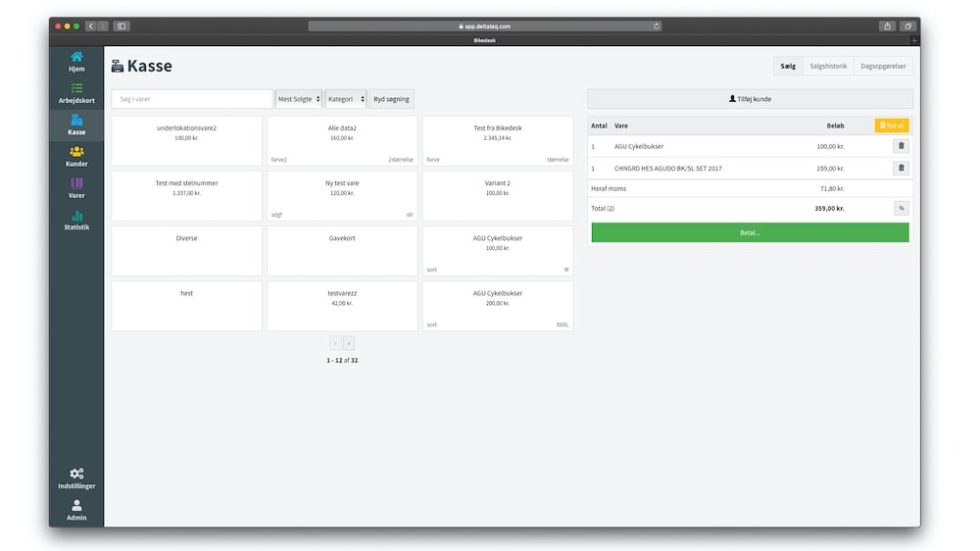Viewport: 980px width, 551px height.
Task: Switch to the Salgshistorik tab
Action: tap(828, 66)
